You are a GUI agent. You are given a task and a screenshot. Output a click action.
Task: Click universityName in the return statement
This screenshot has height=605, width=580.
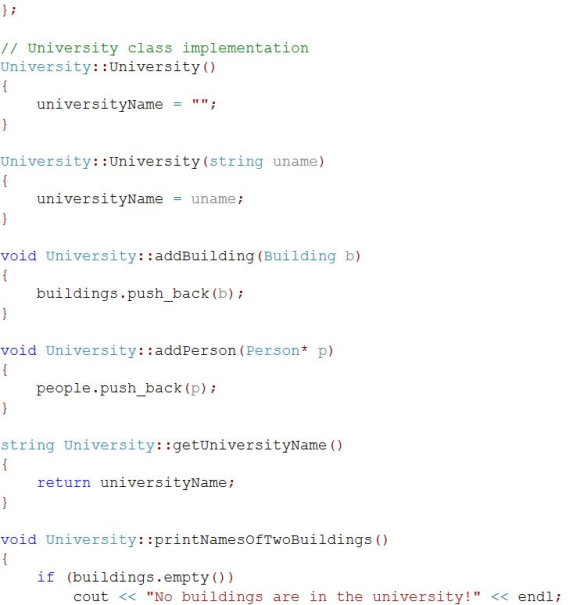[164, 483]
